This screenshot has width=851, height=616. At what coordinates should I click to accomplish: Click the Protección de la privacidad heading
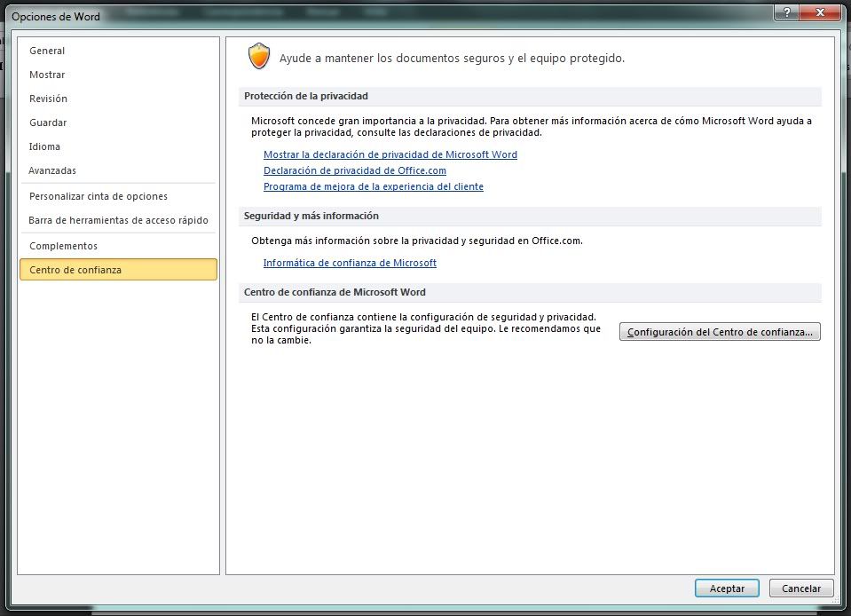306,96
